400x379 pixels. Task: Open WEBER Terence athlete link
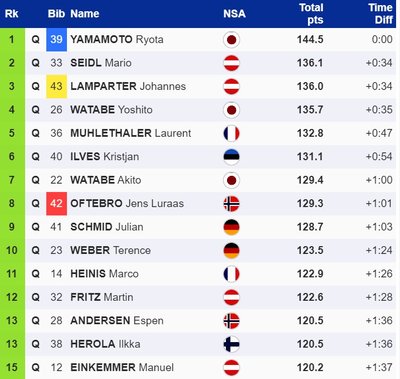click(x=110, y=250)
